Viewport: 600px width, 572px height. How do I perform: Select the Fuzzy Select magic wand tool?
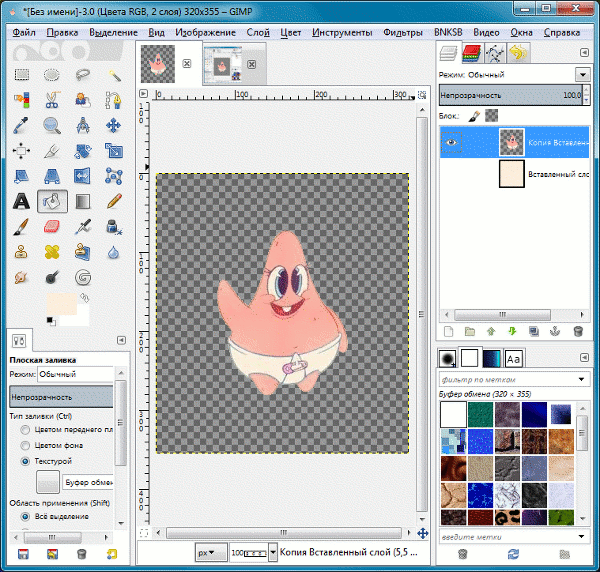point(114,74)
